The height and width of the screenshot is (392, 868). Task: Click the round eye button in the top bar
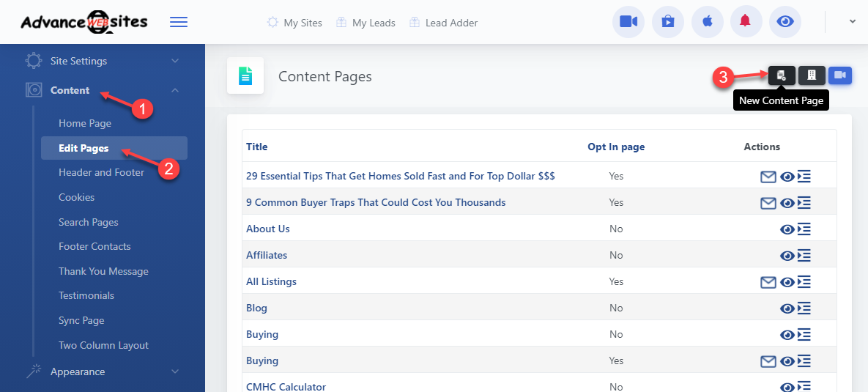[x=785, y=22]
